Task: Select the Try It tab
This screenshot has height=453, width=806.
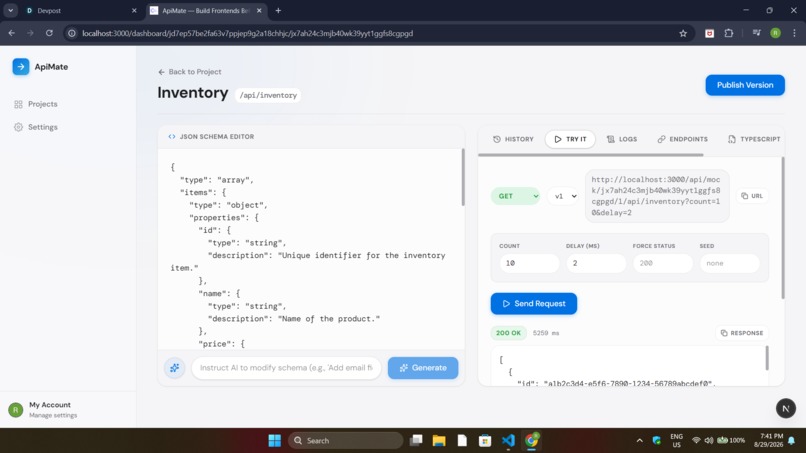Action: tap(570, 139)
